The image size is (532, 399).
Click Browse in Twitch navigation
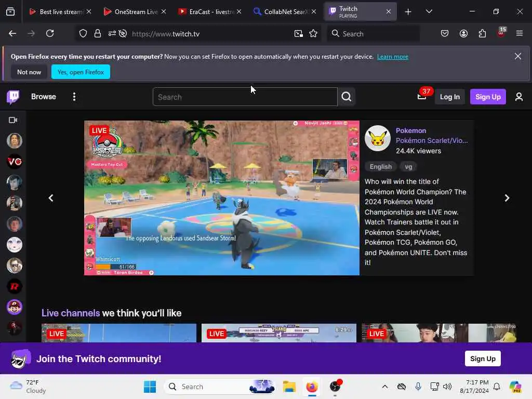point(44,97)
